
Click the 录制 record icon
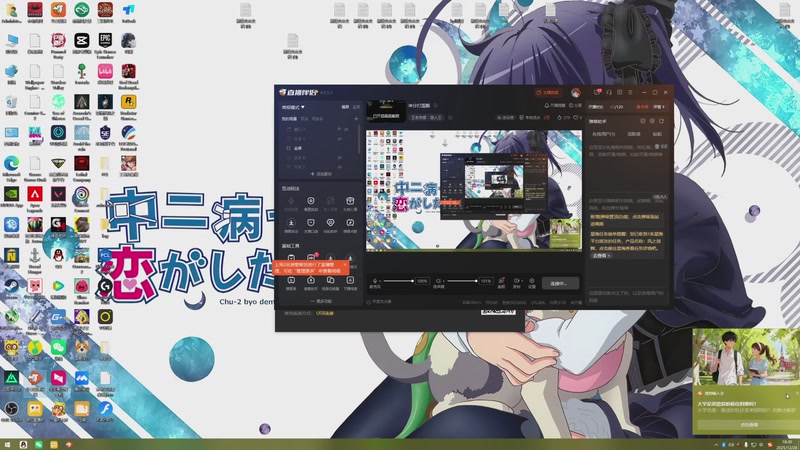(516, 281)
